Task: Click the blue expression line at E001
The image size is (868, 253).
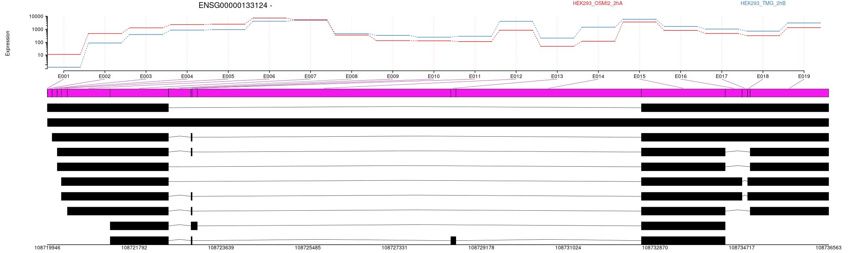Action: [64, 67]
